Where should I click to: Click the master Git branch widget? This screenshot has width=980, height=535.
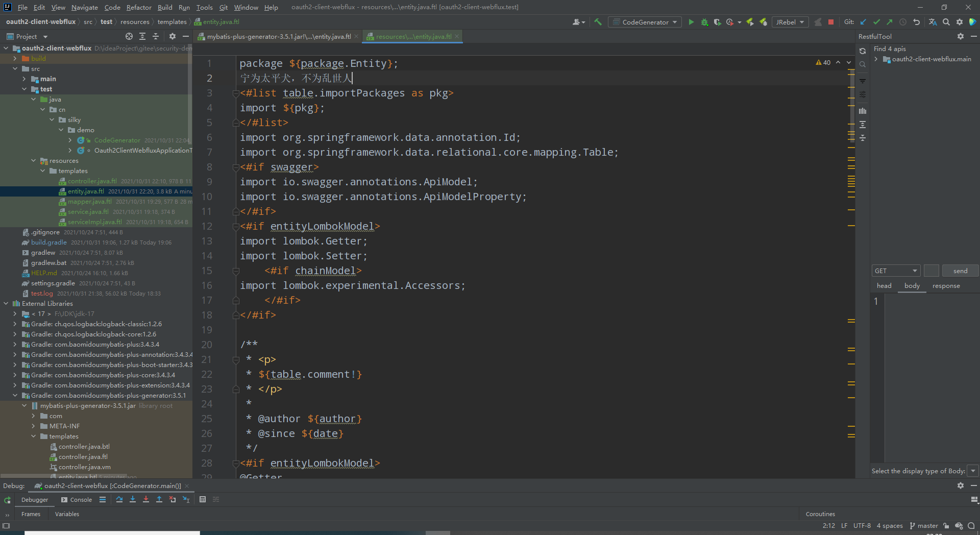(924, 526)
